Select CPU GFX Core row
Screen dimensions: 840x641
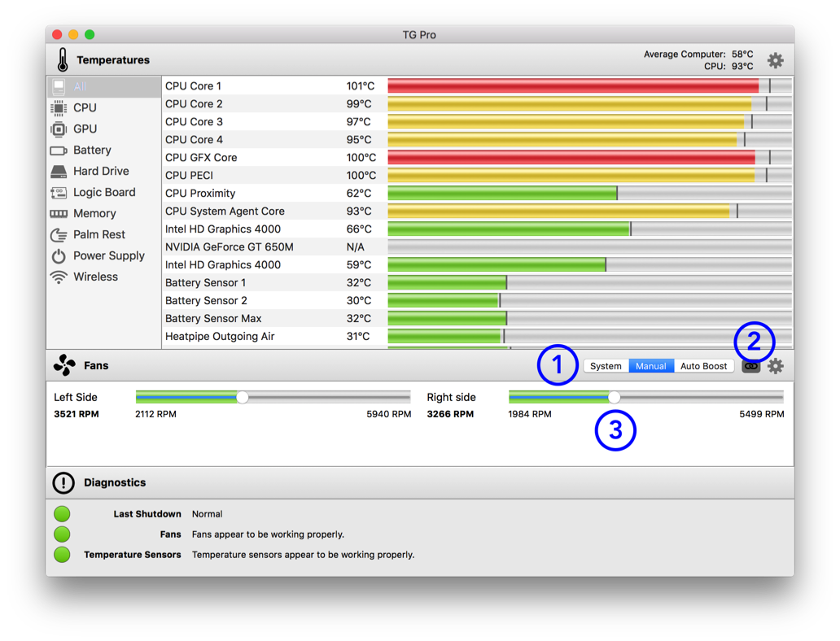pyautogui.click(x=477, y=158)
